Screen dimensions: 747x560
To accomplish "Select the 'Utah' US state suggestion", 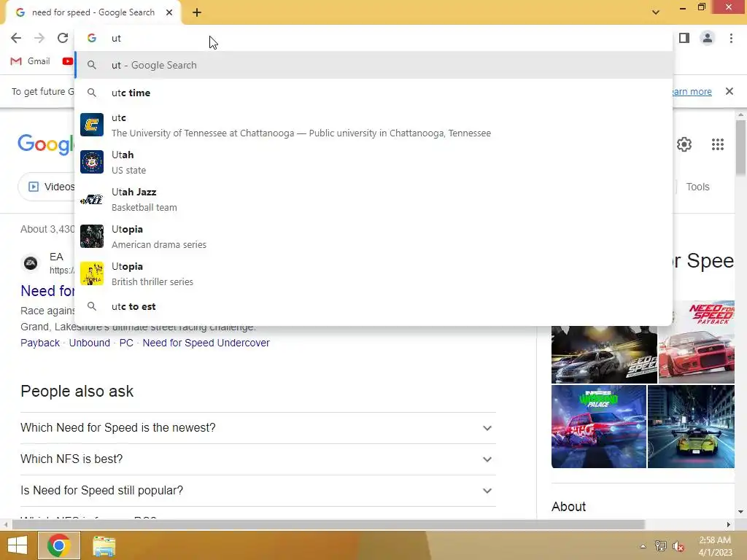I will [374, 163].
